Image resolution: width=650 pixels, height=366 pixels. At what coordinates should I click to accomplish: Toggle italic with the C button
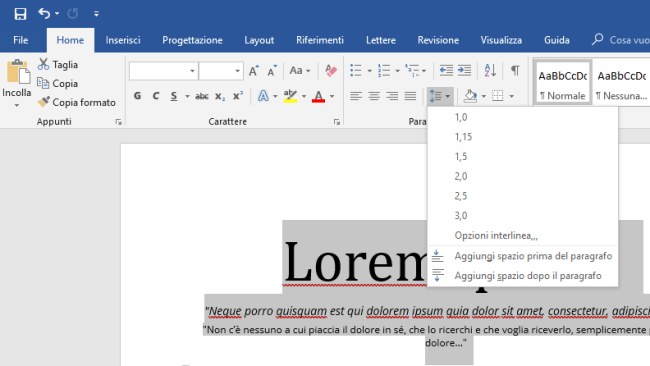click(x=155, y=96)
